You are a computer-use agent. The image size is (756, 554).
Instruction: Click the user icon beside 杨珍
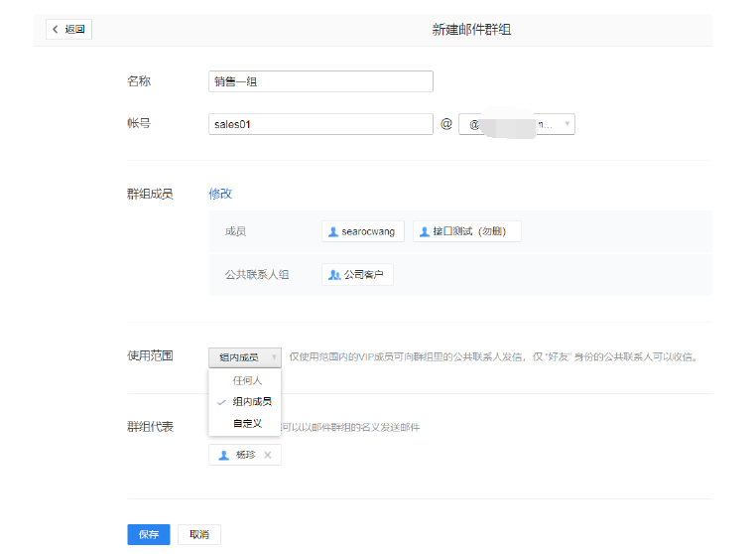pyautogui.click(x=223, y=455)
